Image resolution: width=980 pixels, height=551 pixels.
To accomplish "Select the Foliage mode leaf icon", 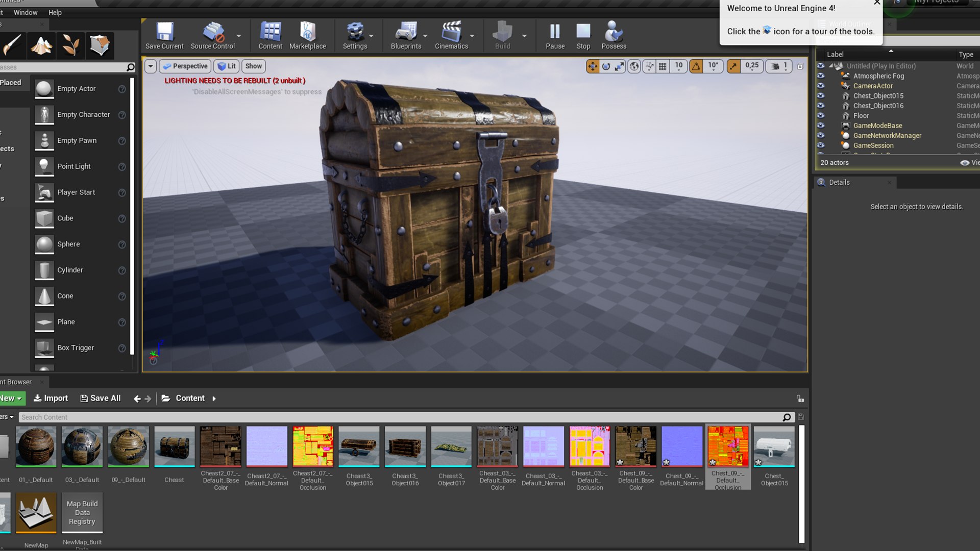I will [x=70, y=45].
